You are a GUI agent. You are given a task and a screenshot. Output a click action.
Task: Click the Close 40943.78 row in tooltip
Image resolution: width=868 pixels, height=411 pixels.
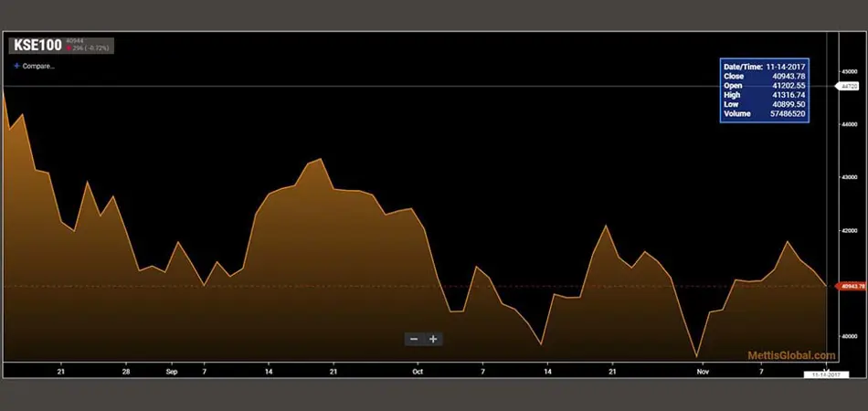(765, 77)
